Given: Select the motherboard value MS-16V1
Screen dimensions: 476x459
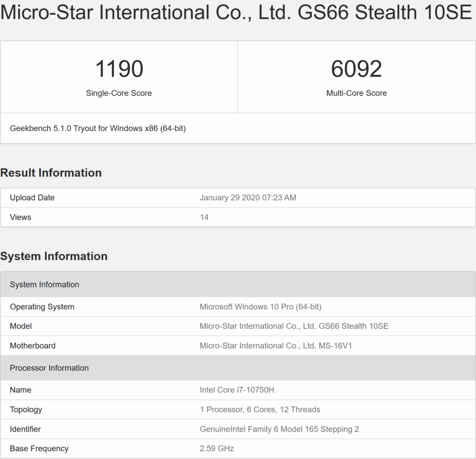Looking at the screenshot, I should [276, 346].
